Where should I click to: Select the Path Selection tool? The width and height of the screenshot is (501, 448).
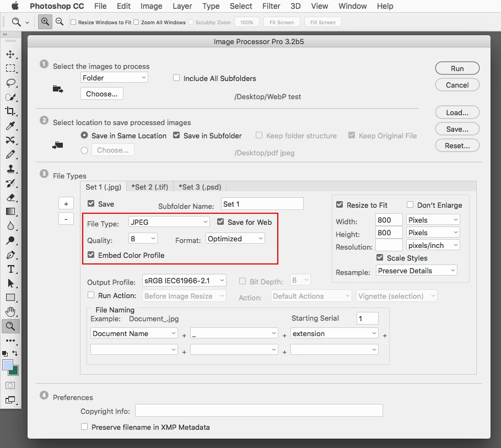pos(10,283)
